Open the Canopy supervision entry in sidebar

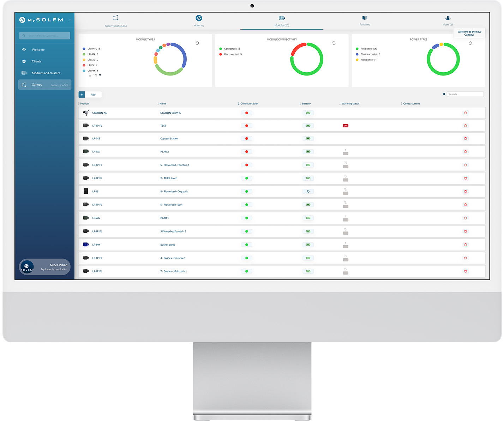[x=37, y=84]
